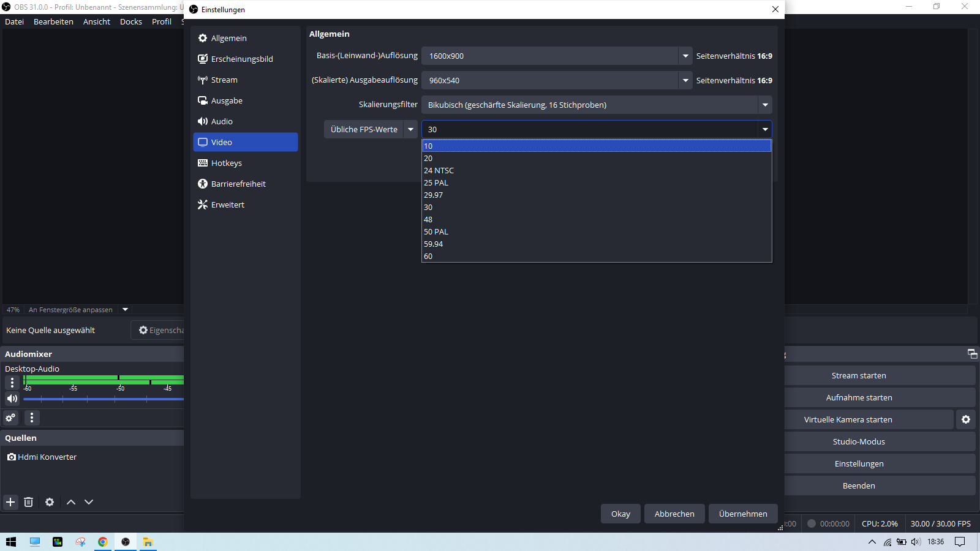This screenshot has height=551, width=980.
Task: Choose 30 in the open FPS list
Action: pyautogui.click(x=597, y=207)
